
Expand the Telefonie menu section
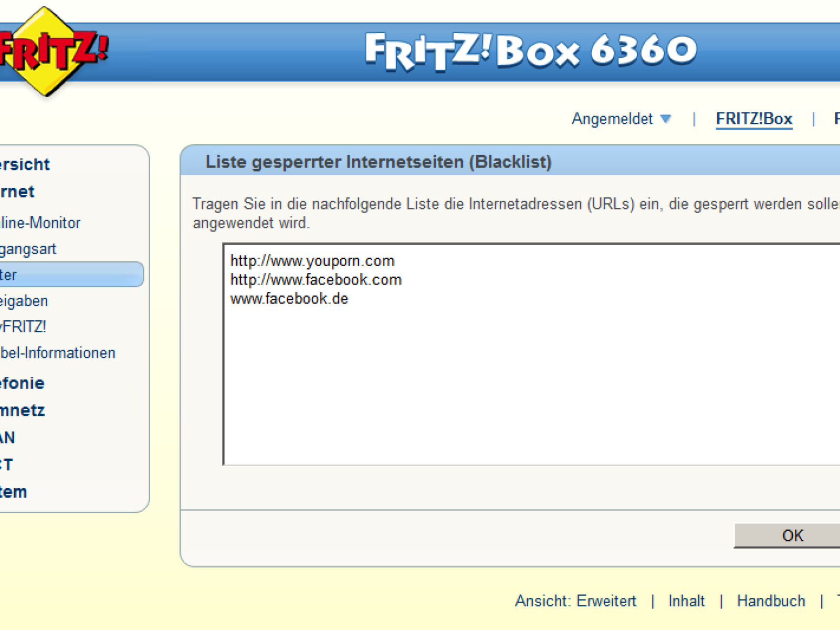22,383
